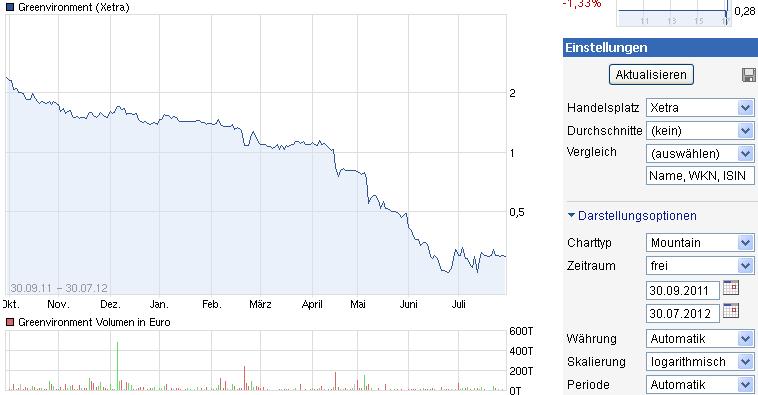Click the Name, WKN, ISIN search field
The width and height of the screenshot is (758, 395).
(700, 176)
